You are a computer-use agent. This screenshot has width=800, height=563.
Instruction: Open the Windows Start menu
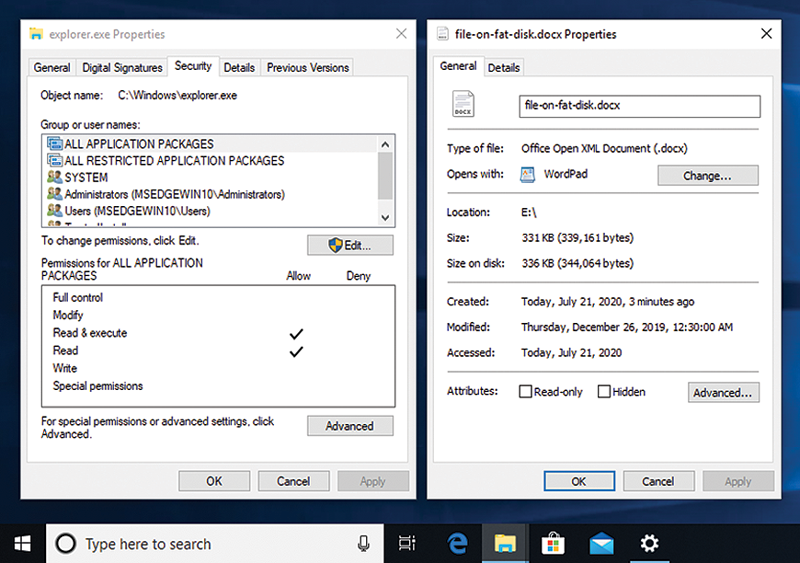22,544
